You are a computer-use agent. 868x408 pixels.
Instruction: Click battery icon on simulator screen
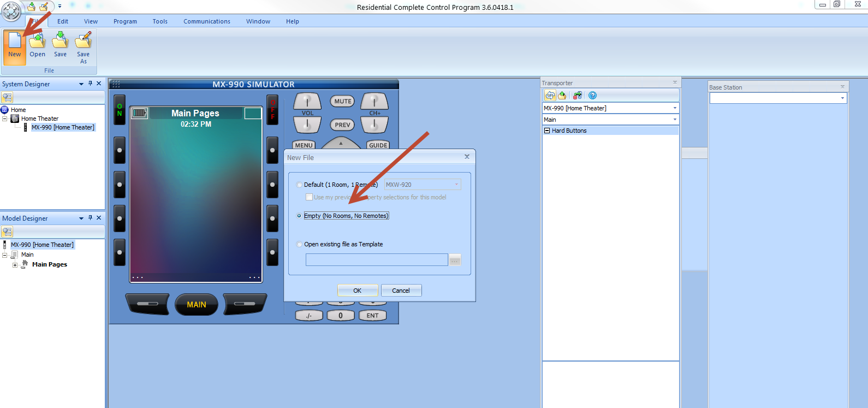pos(140,113)
